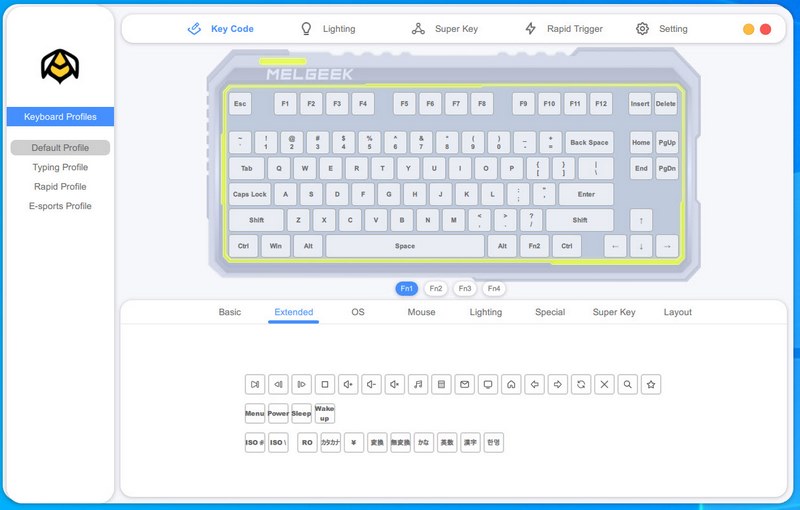Select the Favorites star key
The height and width of the screenshot is (510, 800).
pyautogui.click(x=651, y=385)
